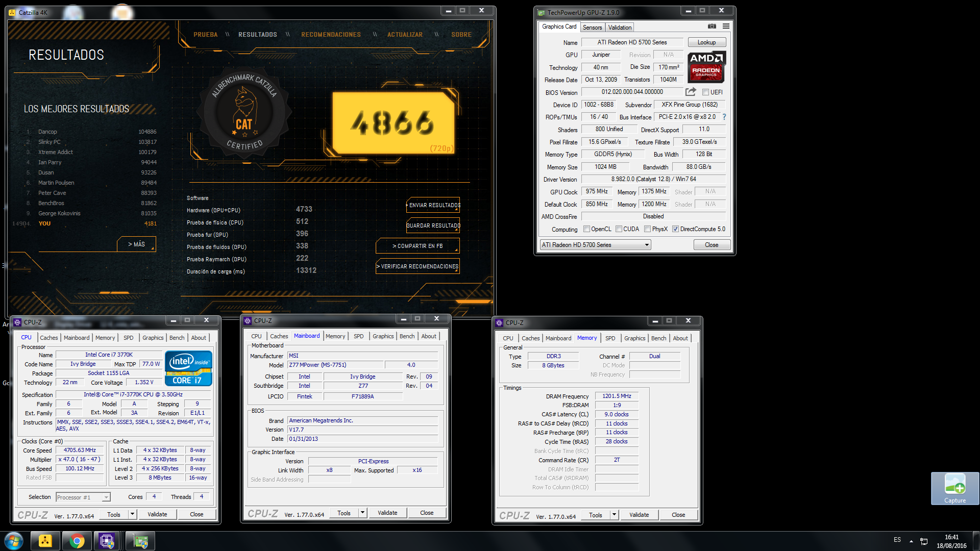Screen dimensions: 980x551
Task: Open the Bench tab in the CPU-Z Mainboard window
Action: coord(407,336)
